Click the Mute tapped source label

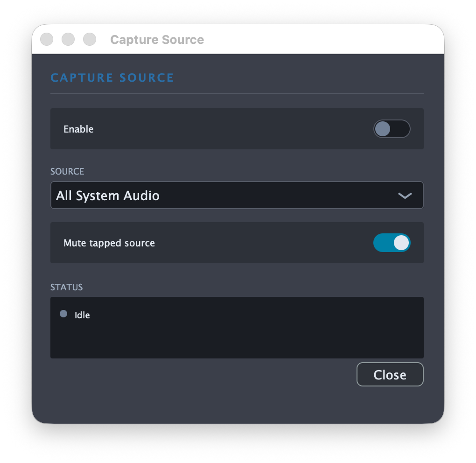[x=109, y=243]
